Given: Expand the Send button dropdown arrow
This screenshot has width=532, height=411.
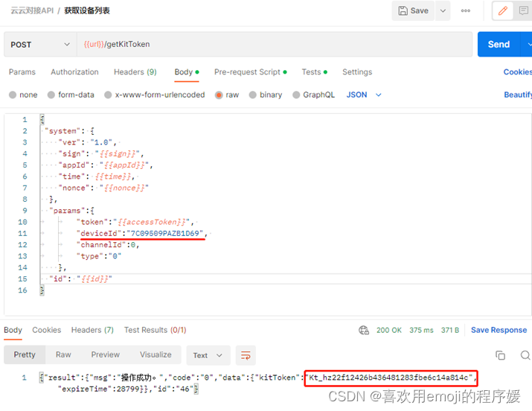Looking at the screenshot, I should click(x=528, y=45).
